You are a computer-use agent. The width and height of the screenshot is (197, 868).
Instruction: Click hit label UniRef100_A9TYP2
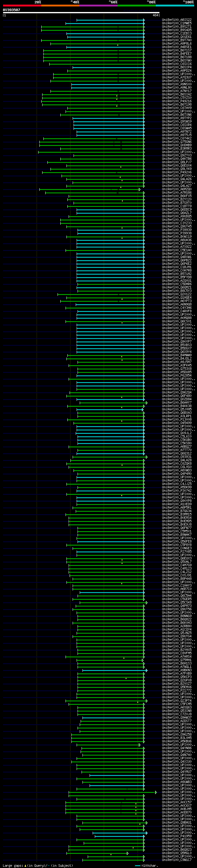pos(177,118)
